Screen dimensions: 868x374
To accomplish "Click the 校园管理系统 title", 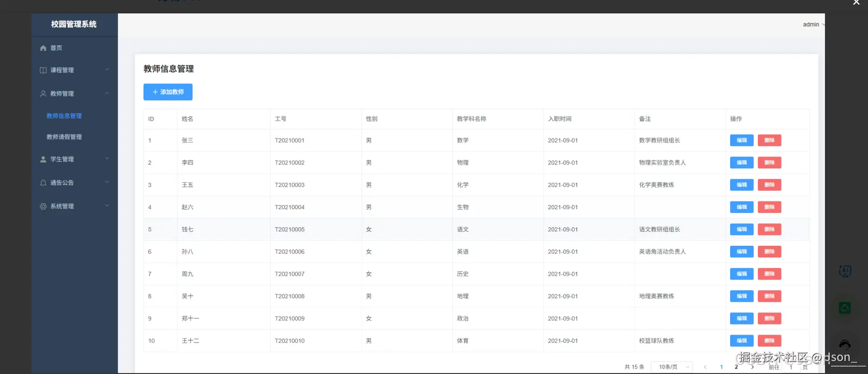I will point(74,24).
